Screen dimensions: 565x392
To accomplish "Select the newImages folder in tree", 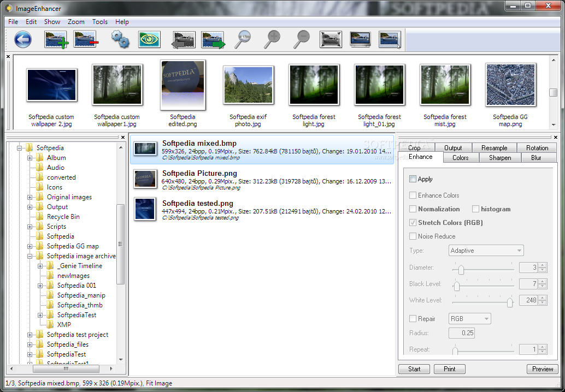I will point(73,276).
